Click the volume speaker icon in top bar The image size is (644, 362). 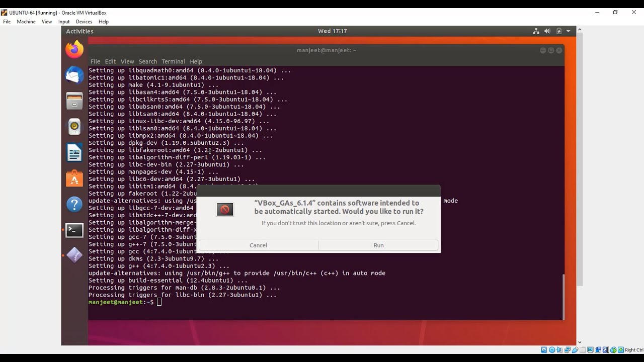tap(547, 31)
